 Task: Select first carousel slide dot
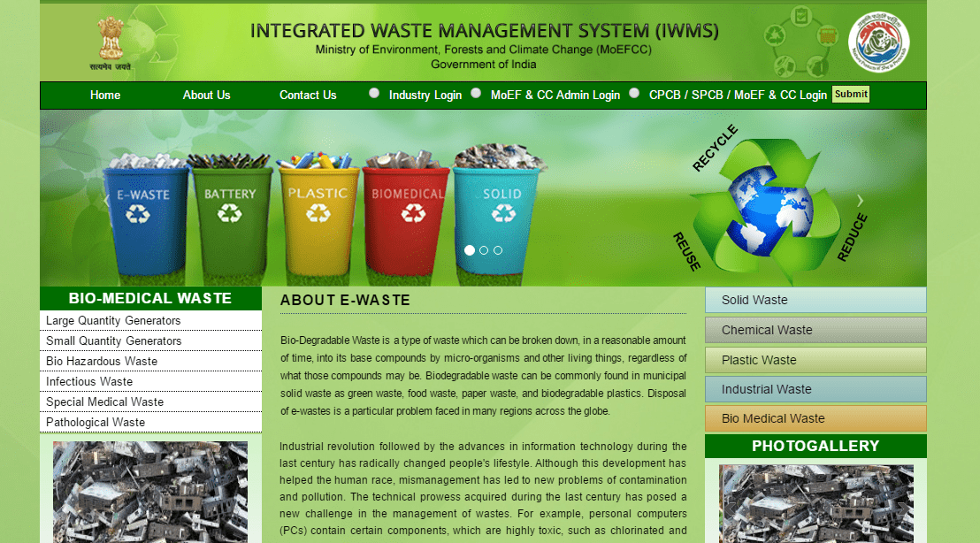[470, 250]
